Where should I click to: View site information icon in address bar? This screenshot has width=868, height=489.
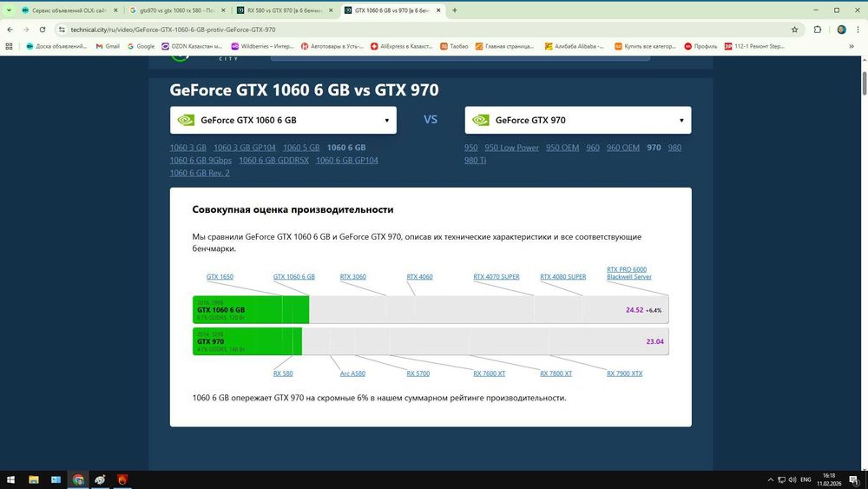click(62, 30)
